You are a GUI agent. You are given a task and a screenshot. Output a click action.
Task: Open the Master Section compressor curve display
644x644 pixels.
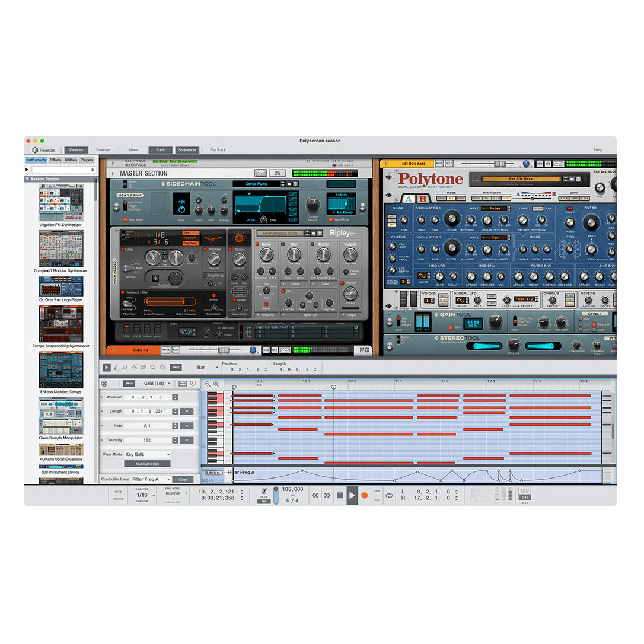coord(260,173)
